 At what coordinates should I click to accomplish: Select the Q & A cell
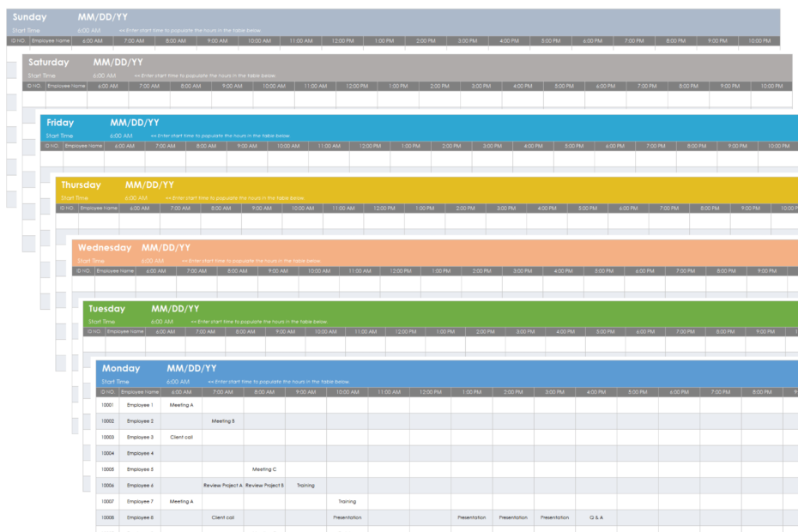coord(596,517)
